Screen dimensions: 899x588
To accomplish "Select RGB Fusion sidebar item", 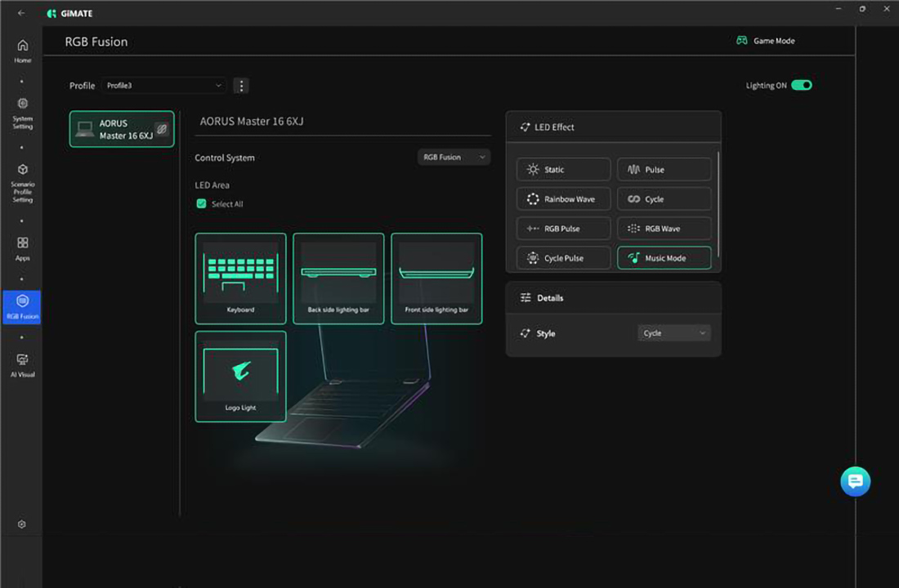I will point(22,306).
